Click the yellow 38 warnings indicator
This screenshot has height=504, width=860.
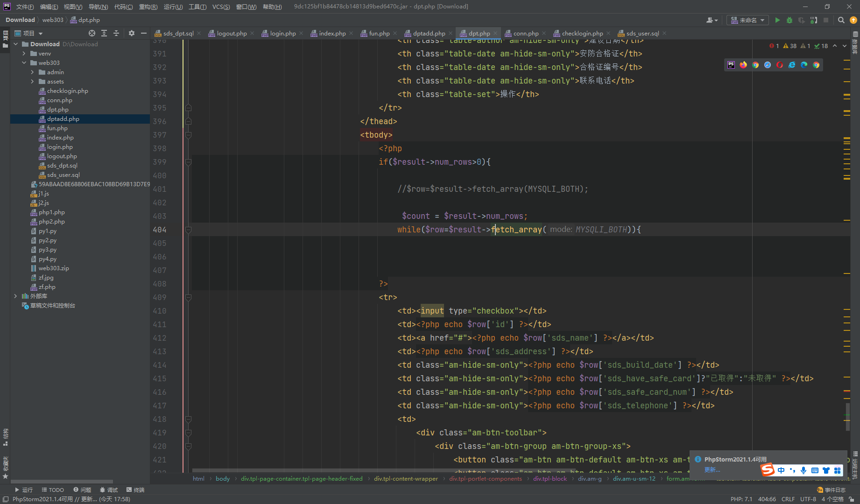coord(790,46)
